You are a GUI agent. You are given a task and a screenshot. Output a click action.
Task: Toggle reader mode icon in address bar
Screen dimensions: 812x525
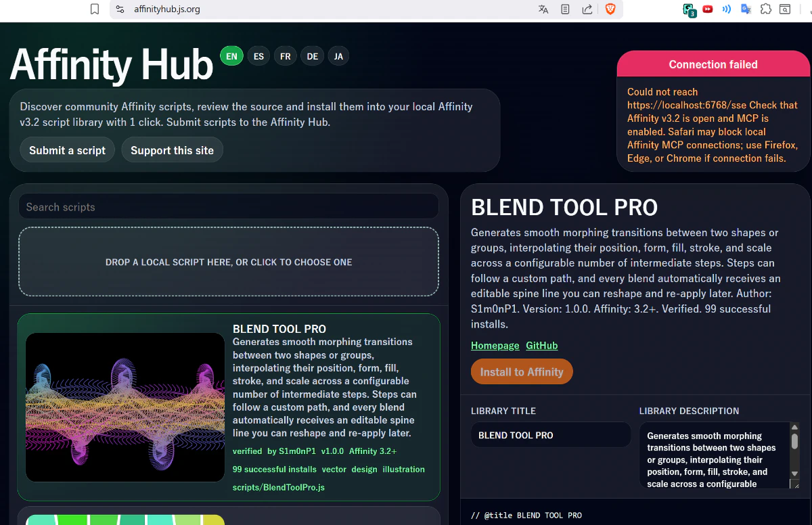click(566, 9)
